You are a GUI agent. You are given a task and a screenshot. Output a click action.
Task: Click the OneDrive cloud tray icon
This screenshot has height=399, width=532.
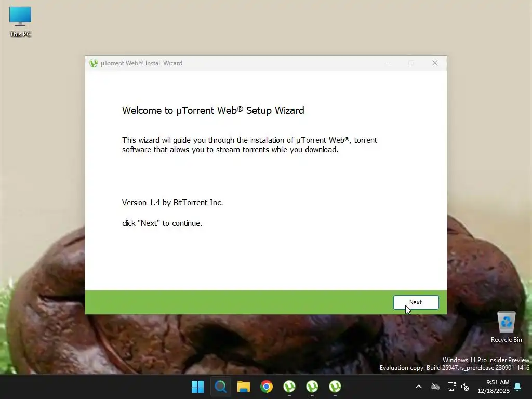point(435,387)
